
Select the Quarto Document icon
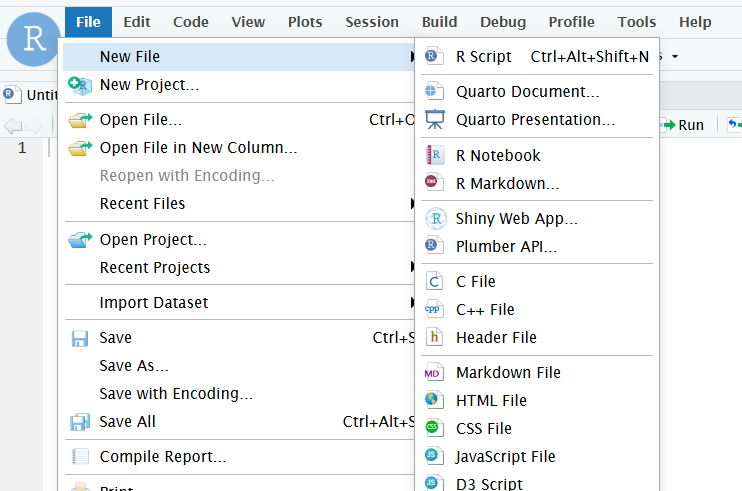pos(433,91)
